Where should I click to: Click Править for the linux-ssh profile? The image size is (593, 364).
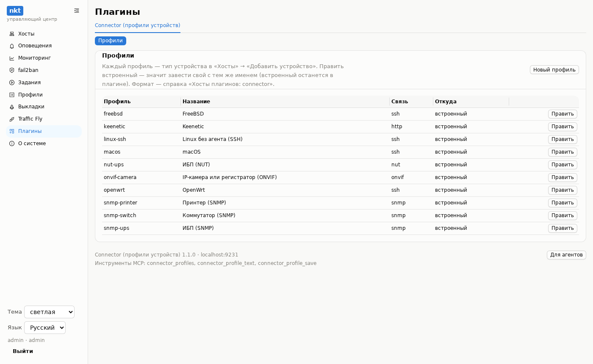pyautogui.click(x=563, y=139)
